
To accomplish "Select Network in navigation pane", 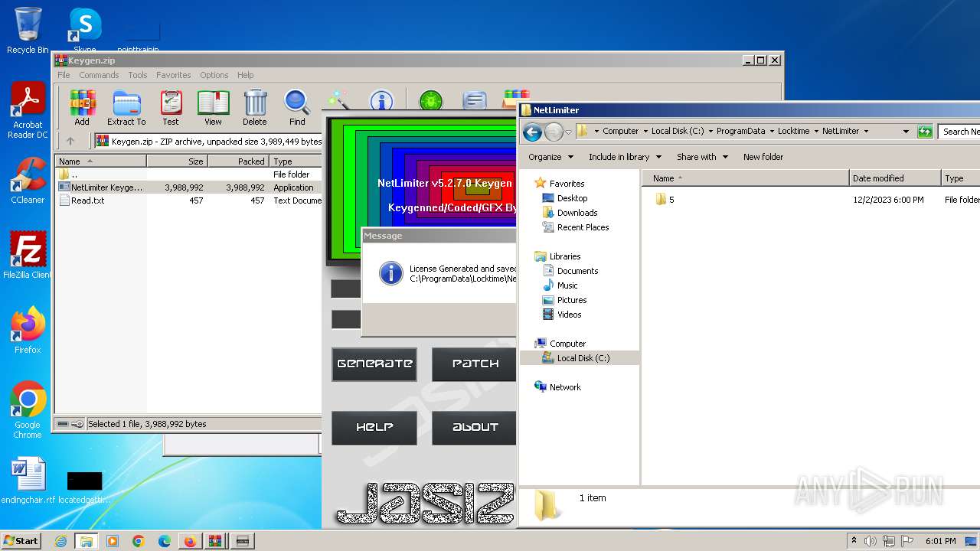I will coord(558,387).
